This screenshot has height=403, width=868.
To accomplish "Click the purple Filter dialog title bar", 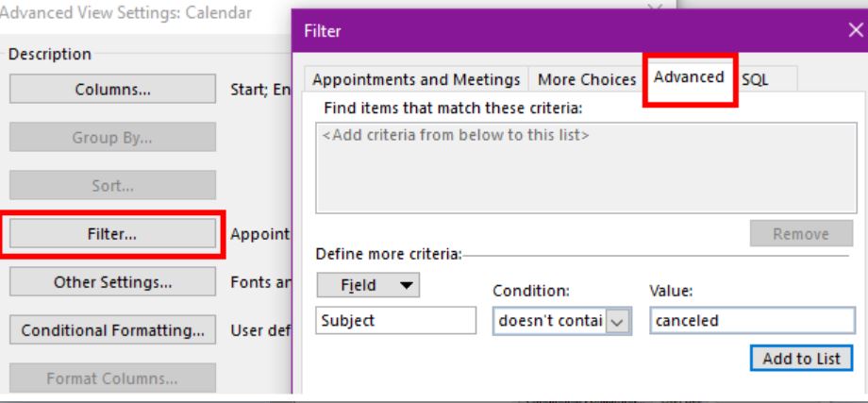I will (566, 31).
